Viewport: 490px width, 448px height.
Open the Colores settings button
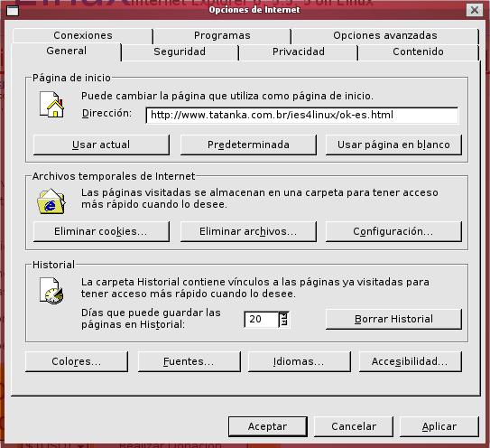click(77, 361)
